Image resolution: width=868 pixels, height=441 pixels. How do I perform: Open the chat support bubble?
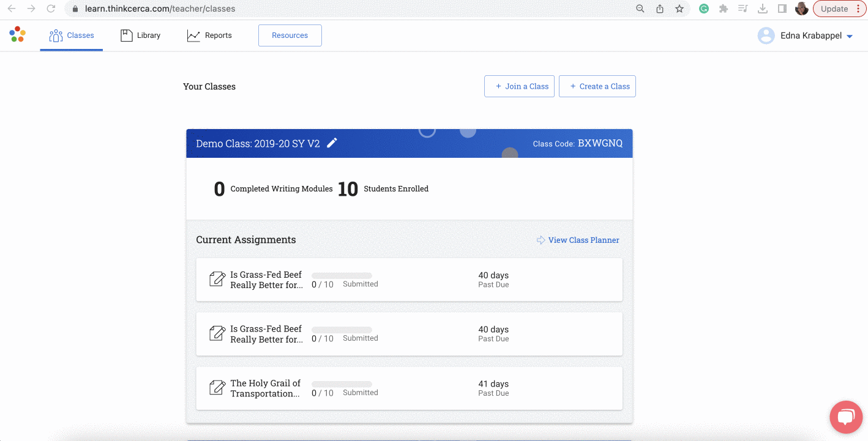846,417
